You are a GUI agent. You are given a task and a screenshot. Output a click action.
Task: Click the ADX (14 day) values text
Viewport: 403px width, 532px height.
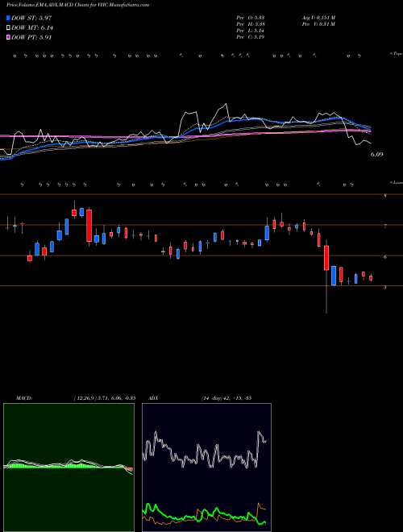[226, 398]
